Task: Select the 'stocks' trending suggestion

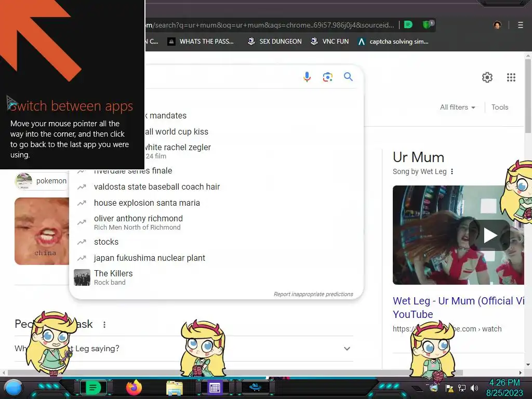Action: tap(217, 242)
